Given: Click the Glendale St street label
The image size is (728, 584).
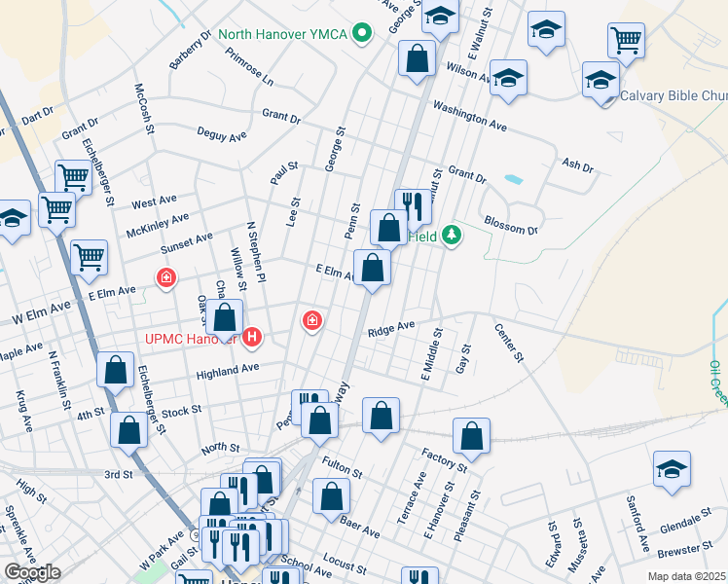Looking at the screenshot, I should point(686,521).
